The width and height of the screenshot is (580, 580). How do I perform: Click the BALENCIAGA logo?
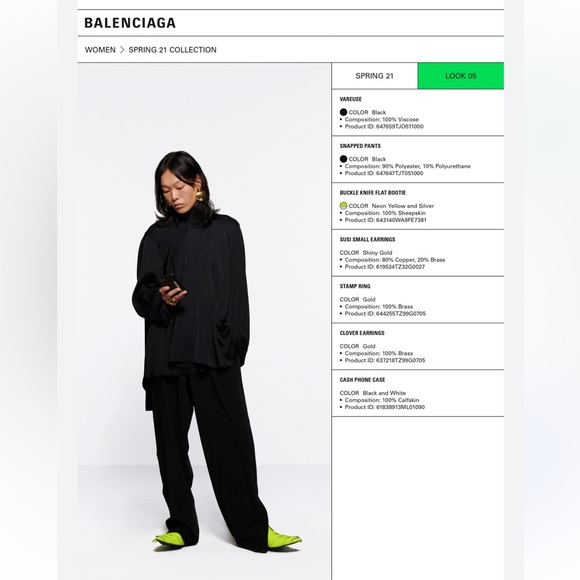[x=130, y=23]
